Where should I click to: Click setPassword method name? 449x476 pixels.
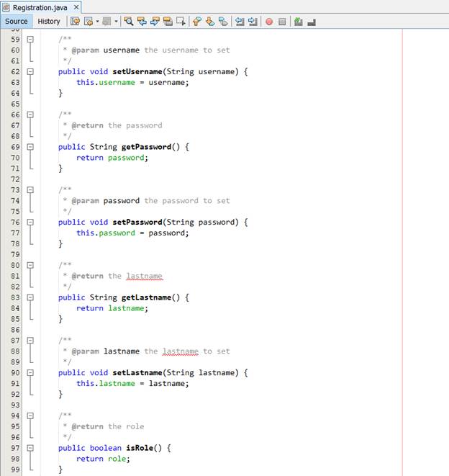(137, 223)
